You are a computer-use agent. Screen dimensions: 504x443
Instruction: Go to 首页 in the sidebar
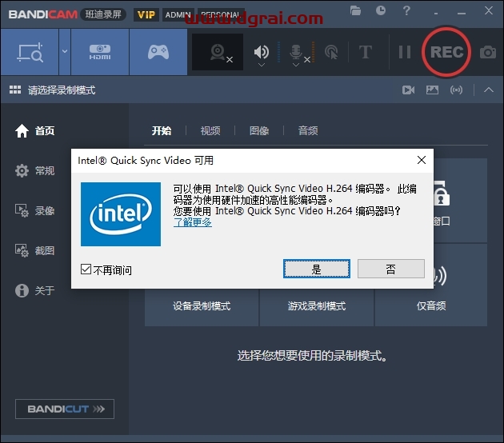pyautogui.click(x=34, y=131)
